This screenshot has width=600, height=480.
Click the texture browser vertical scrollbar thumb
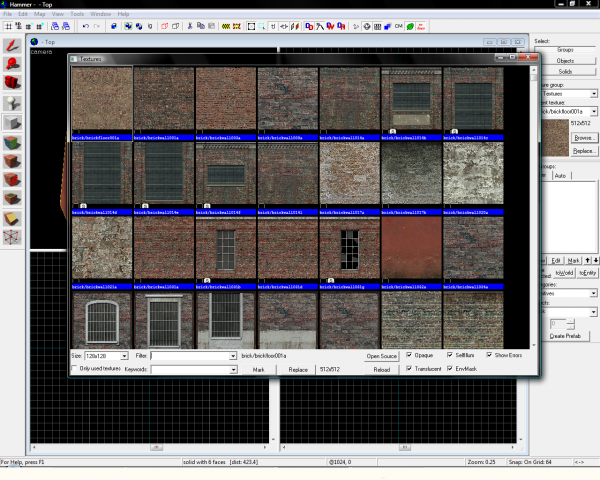(533, 77)
